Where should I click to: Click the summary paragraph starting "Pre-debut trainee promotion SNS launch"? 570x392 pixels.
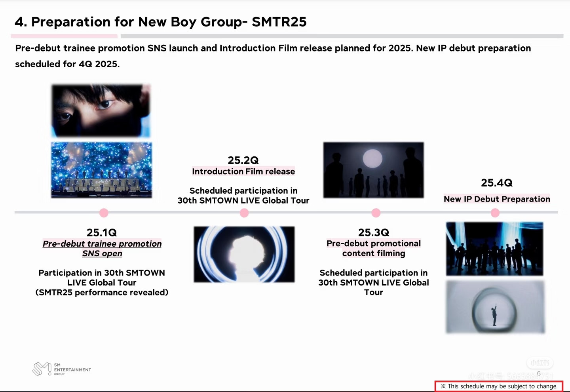(273, 56)
